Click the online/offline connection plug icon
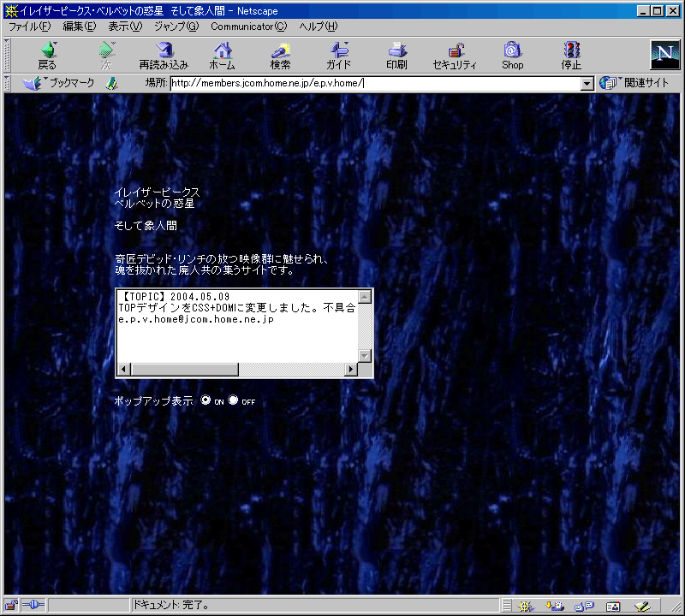This screenshot has height=616, width=685. click(33, 605)
